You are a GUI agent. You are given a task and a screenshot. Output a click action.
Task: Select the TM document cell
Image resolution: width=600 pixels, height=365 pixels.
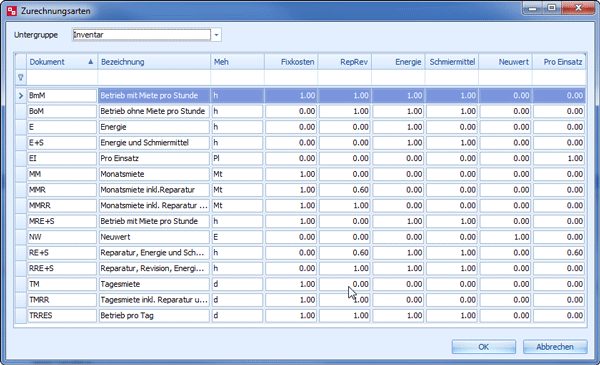click(62, 284)
